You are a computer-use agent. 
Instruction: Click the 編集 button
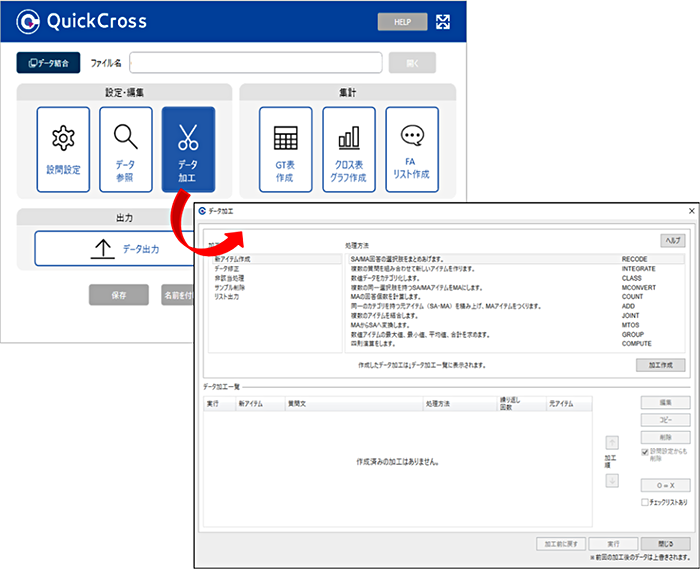[666, 403]
